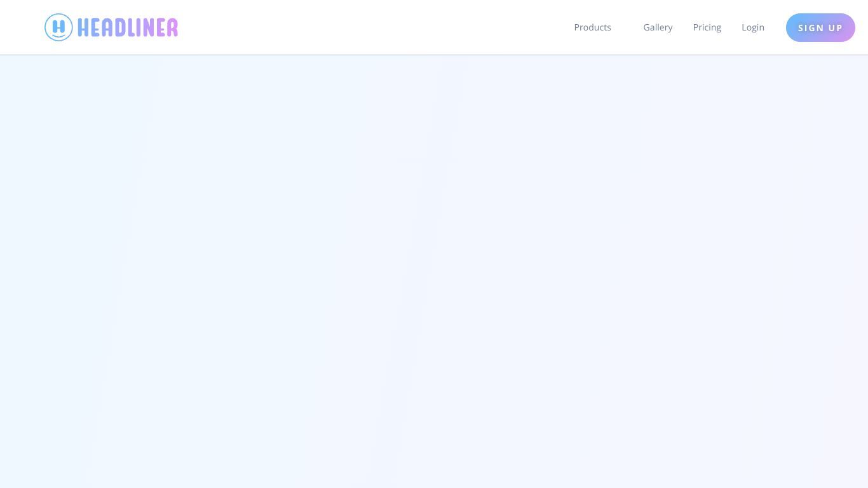The image size is (868, 488).
Task: Open the Pricing page
Action: click(707, 27)
